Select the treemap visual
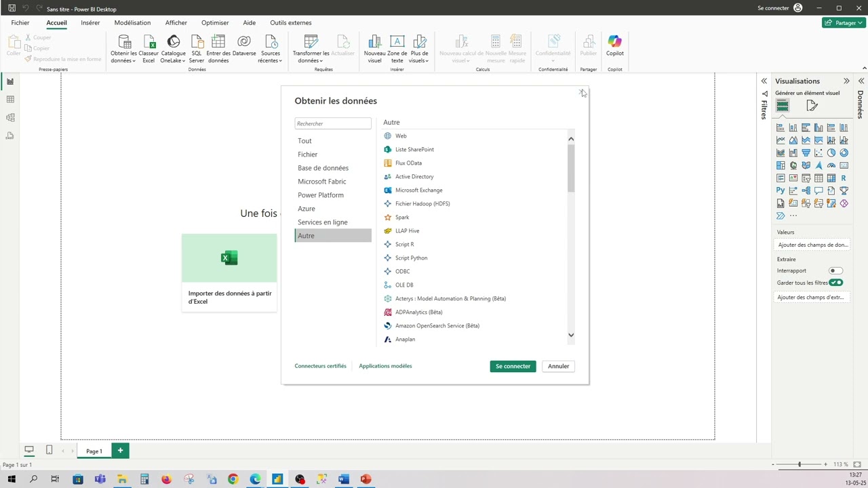 click(781, 165)
